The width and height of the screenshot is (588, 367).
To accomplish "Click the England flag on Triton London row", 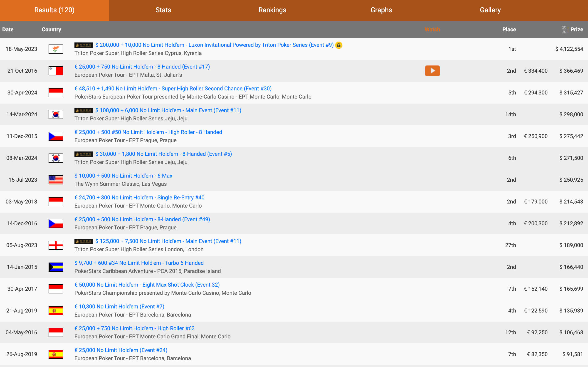I will (56, 245).
